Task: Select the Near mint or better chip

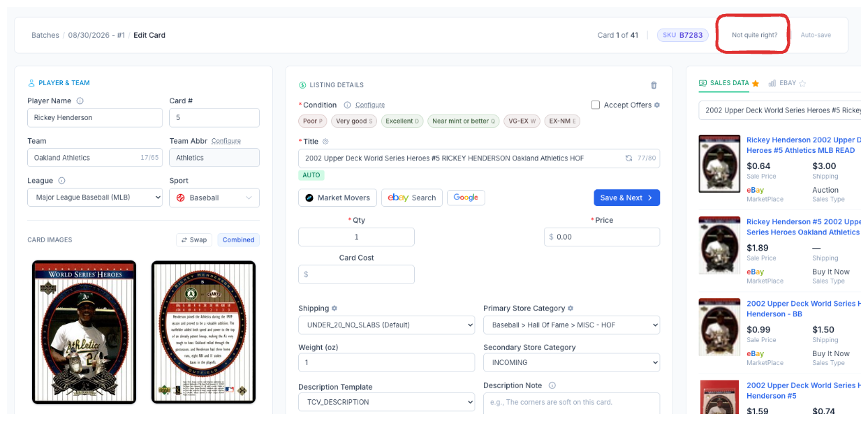Action: click(x=464, y=121)
